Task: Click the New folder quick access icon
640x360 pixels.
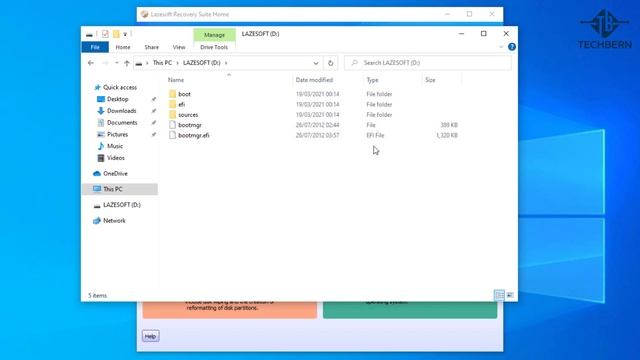Action: pyautogui.click(x=116, y=34)
